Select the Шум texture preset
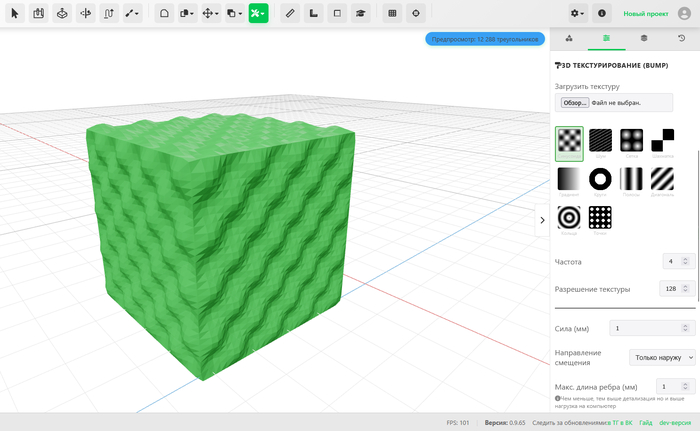Screen dimensions: 700x431 coord(600,143)
